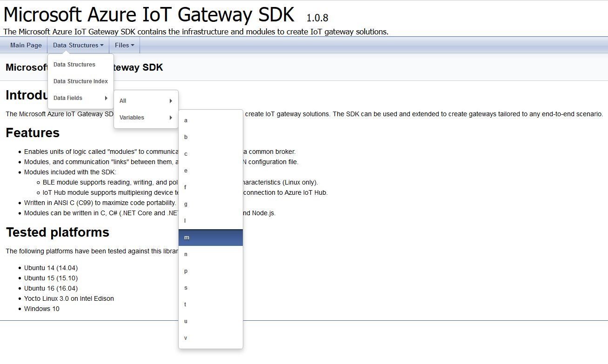Viewport: 608px width, 364px height.
Task: Expand the Variables submenu
Action: pos(146,118)
